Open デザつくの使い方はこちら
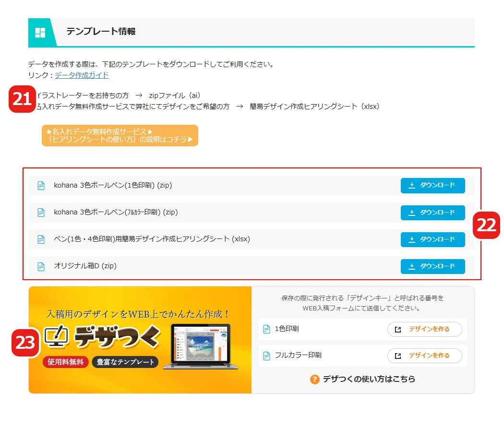The image size is (504, 427). 372,379
